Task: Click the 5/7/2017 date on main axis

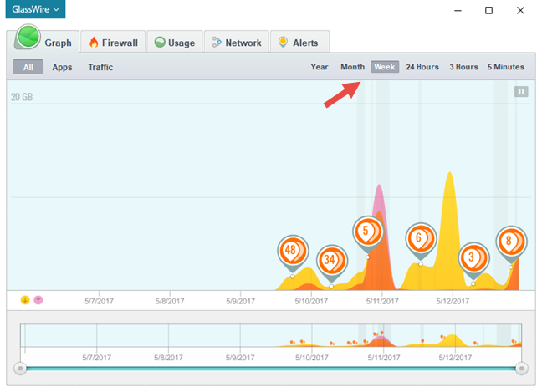Action: click(x=99, y=301)
